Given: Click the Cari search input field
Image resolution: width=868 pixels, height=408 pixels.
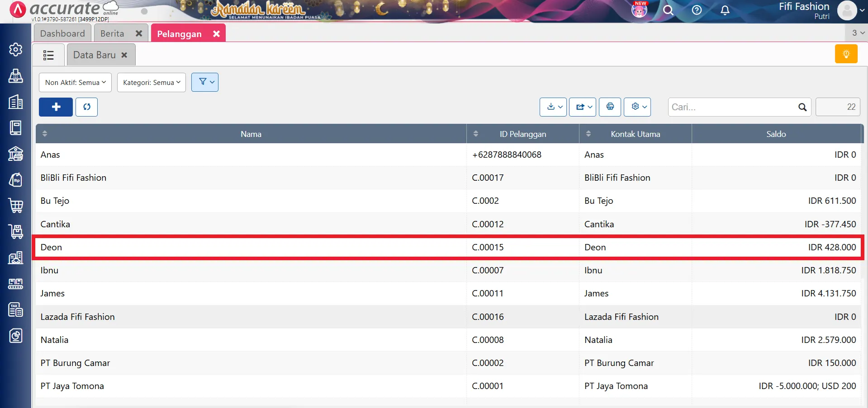Looking at the screenshot, I should (x=733, y=107).
